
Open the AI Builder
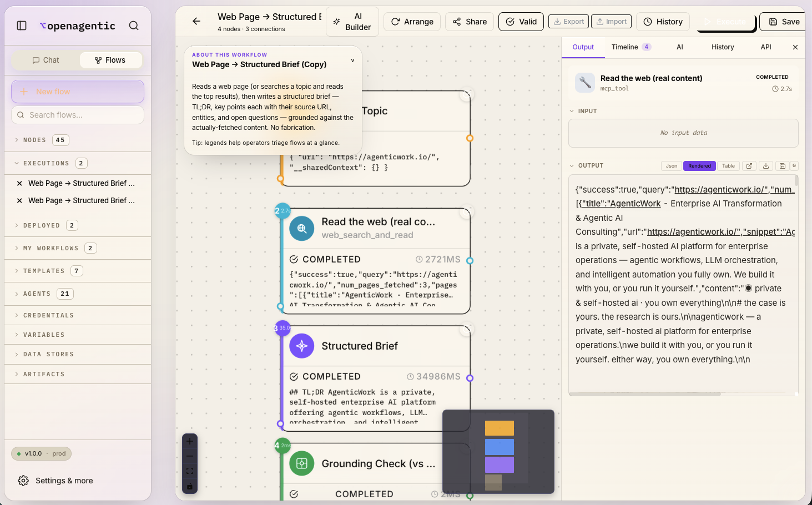[352, 22]
